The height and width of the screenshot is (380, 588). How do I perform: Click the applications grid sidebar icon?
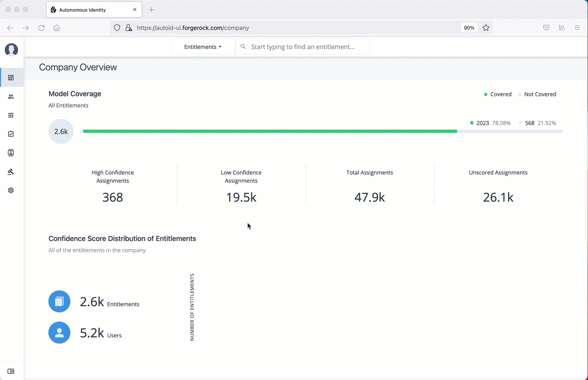pos(11,115)
